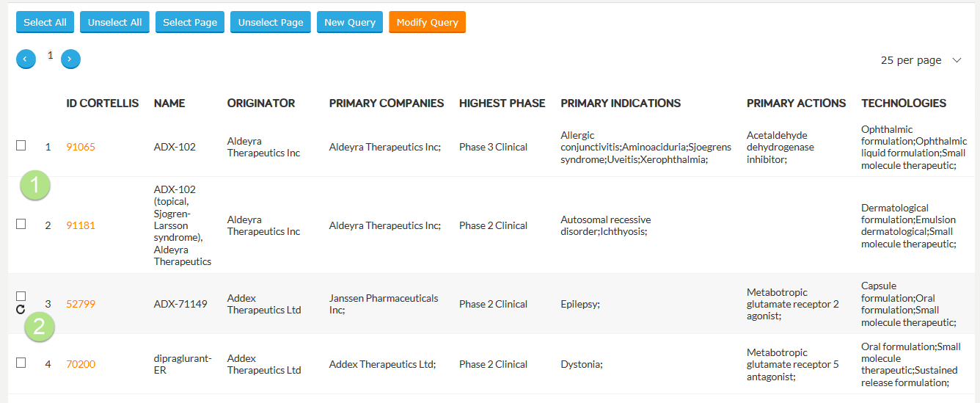
Task: Click the orange Modify Query button
Action: [x=427, y=22]
